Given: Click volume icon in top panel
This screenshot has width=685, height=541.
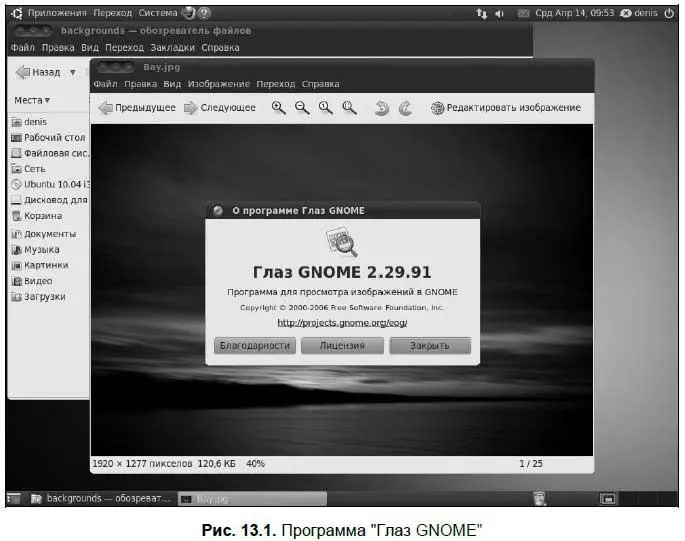Looking at the screenshot, I should [499, 14].
